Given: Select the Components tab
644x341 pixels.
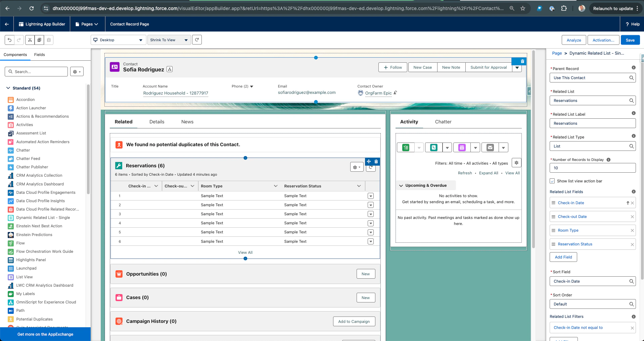Looking at the screenshot, I should [15, 55].
